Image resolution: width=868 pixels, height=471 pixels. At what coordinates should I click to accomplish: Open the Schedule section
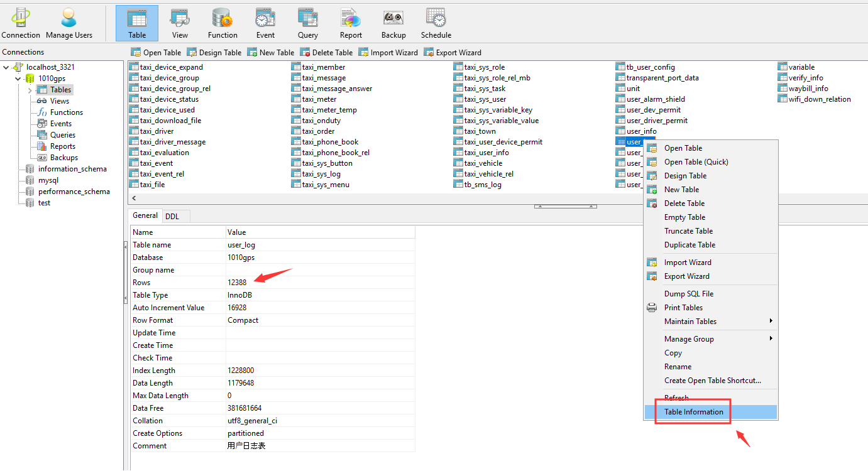[436, 24]
